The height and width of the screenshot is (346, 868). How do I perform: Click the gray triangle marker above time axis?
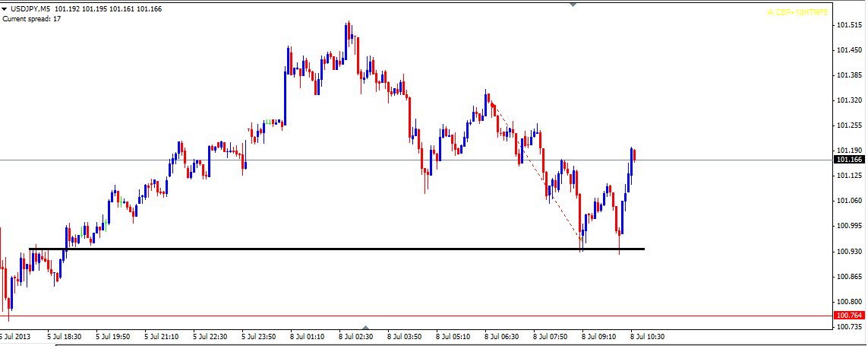pyautogui.click(x=366, y=327)
